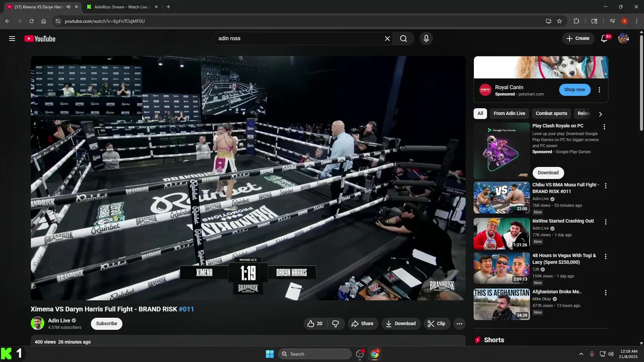Screen dimensions: 644x362
Task: Open the volume control in system tray
Action: click(611, 354)
